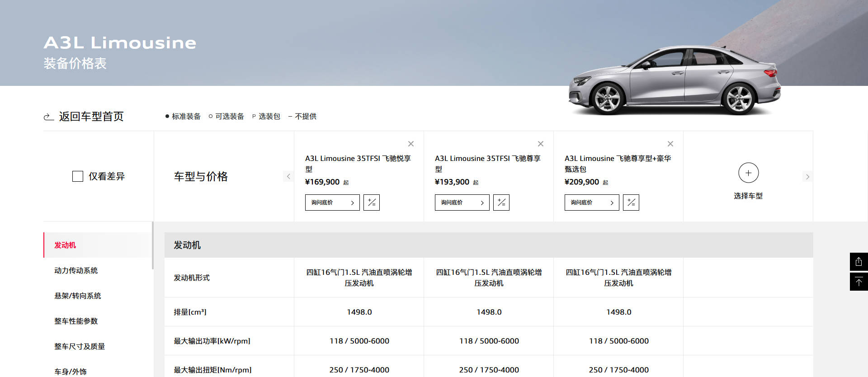Image resolution: width=868 pixels, height=377 pixels.
Task: Close the ¥193,900 飞驰尊享型 column
Action: pos(540,144)
